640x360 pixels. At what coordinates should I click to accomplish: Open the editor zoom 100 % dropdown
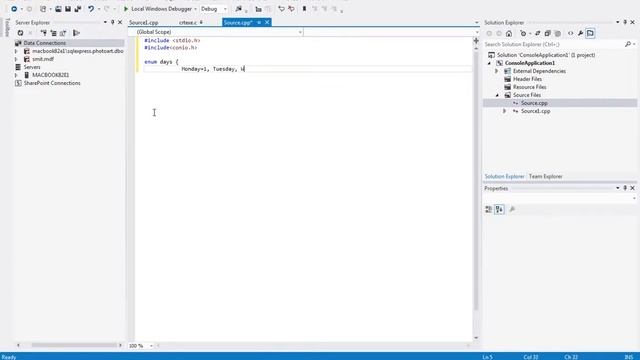[x=151, y=346]
